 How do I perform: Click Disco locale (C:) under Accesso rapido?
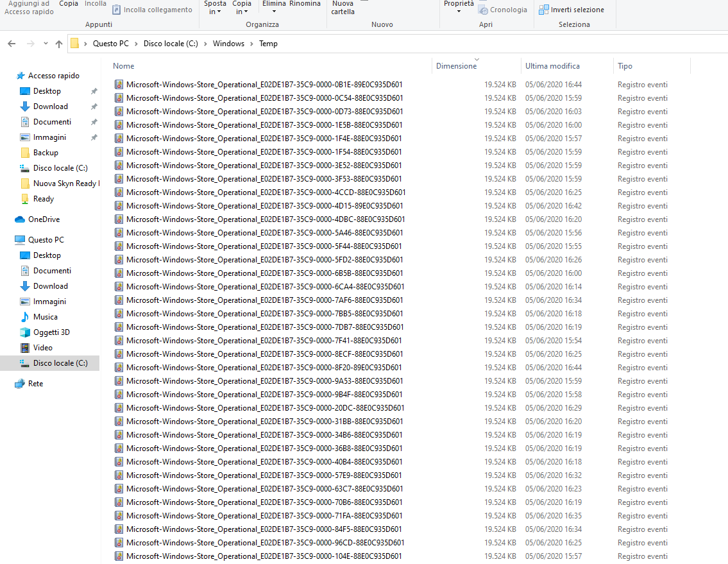tap(60, 167)
